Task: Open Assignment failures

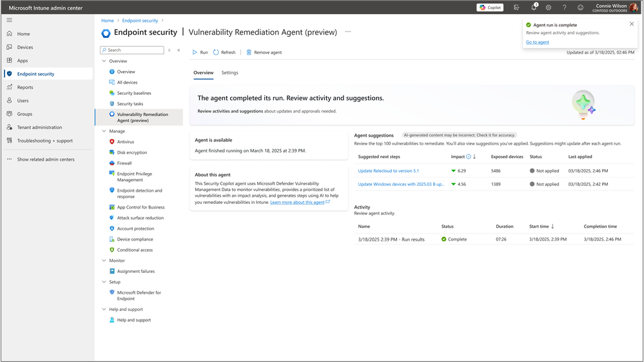Action: coord(135,271)
